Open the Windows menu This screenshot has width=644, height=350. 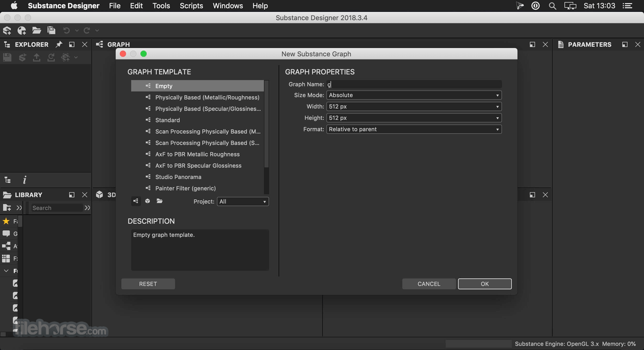point(228,6)
